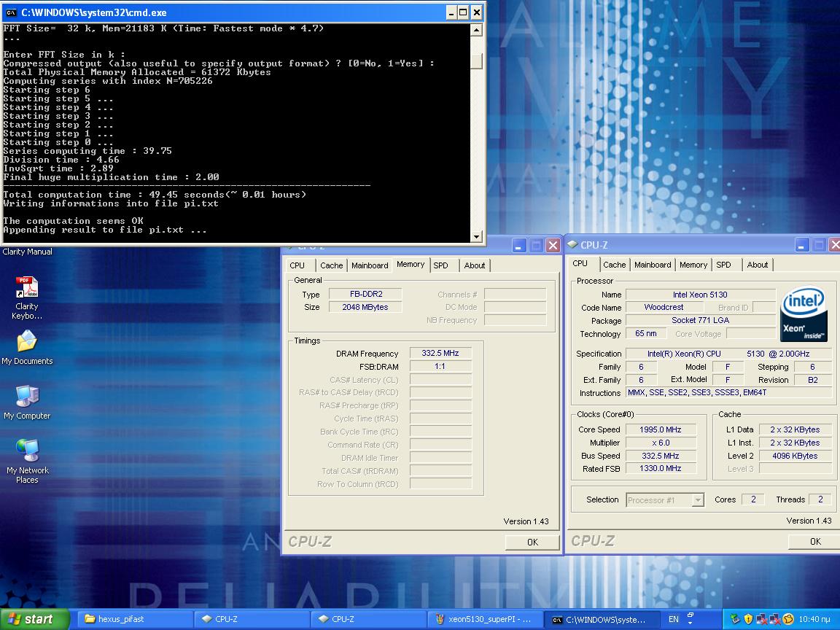Click the memory Size 2048 MBytes field

tap(365, 307)
